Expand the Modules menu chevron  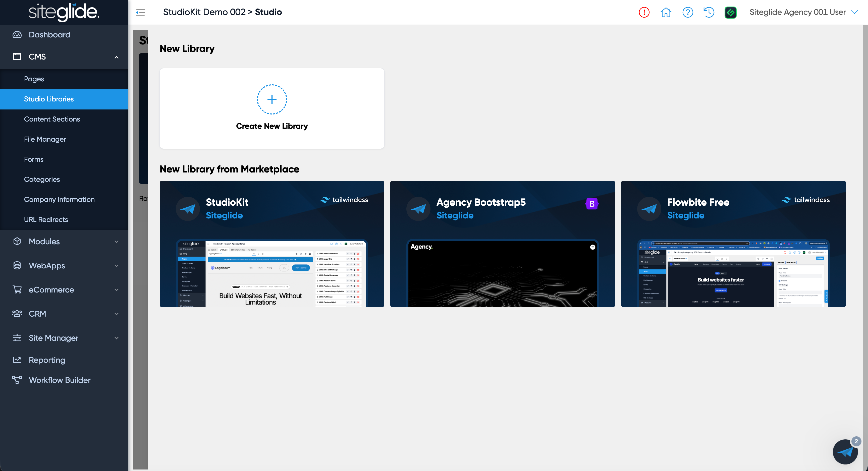117,242
